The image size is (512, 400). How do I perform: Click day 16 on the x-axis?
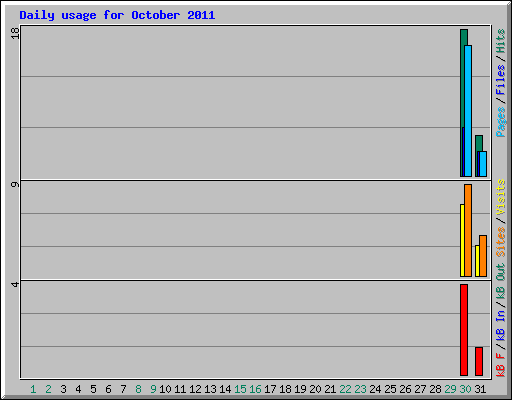point(255,389)
